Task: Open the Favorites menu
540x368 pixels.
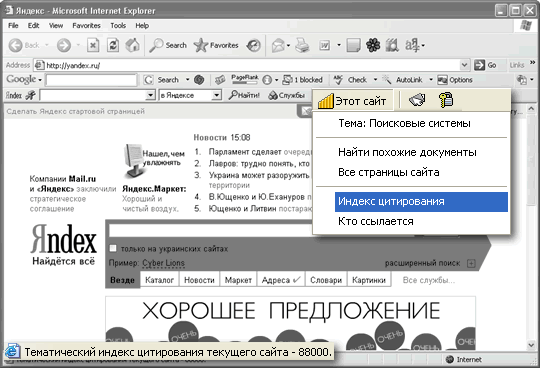Action: [86, 25]
